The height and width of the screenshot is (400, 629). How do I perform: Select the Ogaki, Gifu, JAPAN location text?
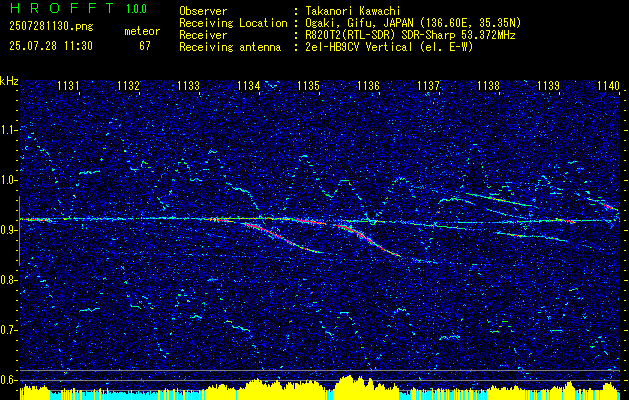pos(413,23)
